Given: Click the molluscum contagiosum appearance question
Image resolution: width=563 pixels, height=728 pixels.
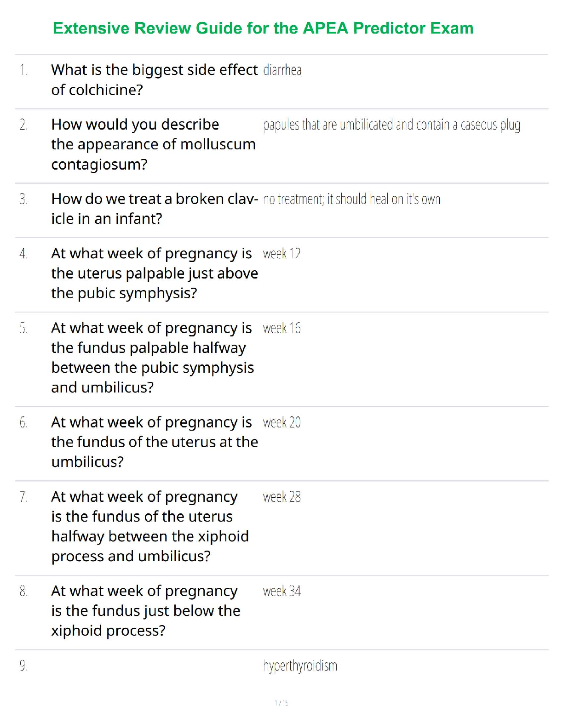Looking at the screenshot, I should pyautogui.click(x=153, y=144).
